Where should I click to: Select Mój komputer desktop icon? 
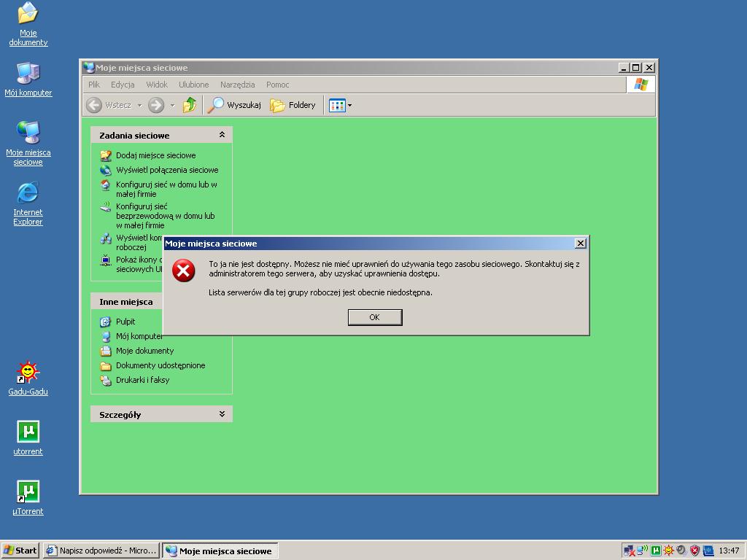[x=28, y=79]
